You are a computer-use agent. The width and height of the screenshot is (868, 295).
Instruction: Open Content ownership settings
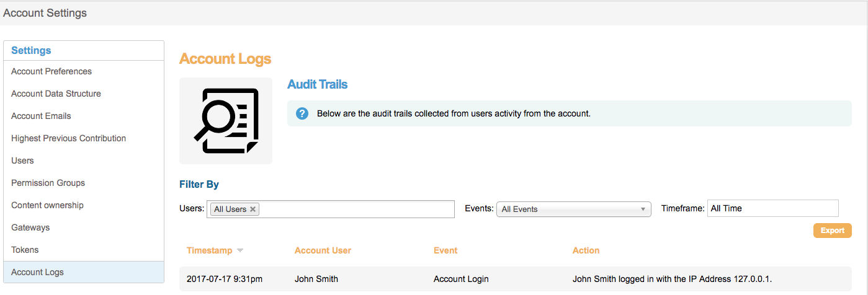tap(47, 205)
